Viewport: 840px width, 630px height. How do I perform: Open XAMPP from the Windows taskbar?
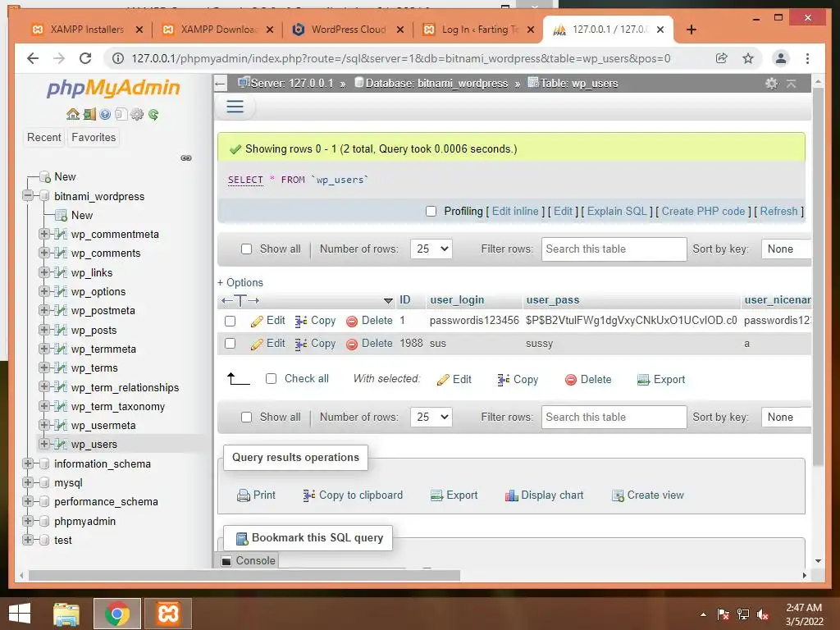pyautogui.click(x=167, y=614)
